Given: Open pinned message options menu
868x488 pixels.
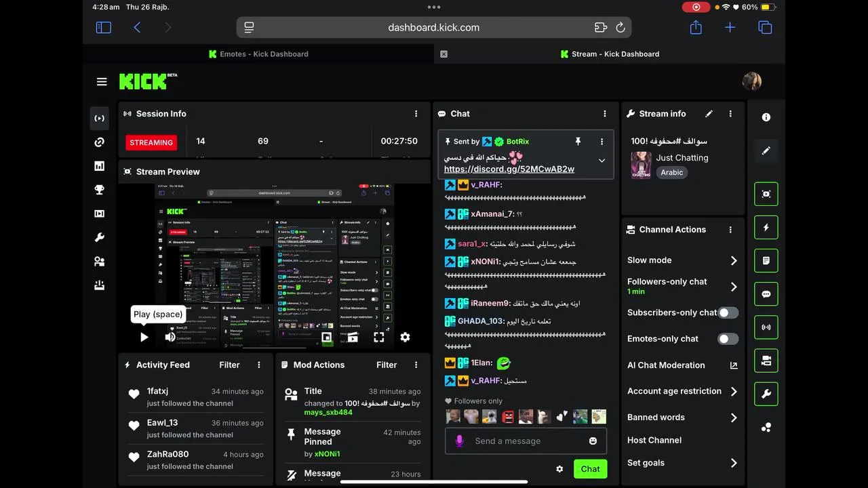Looking at the screenshot, I should [601, 142].
